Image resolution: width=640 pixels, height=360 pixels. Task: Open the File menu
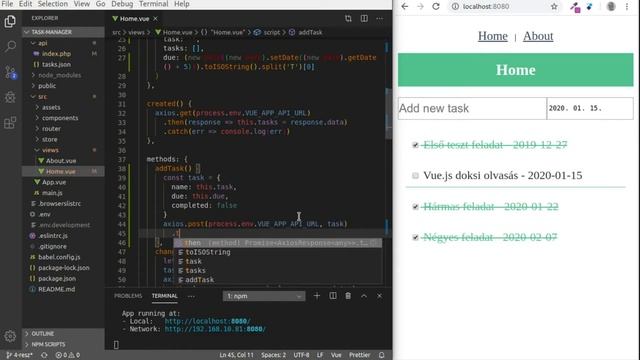coord(7,4)
